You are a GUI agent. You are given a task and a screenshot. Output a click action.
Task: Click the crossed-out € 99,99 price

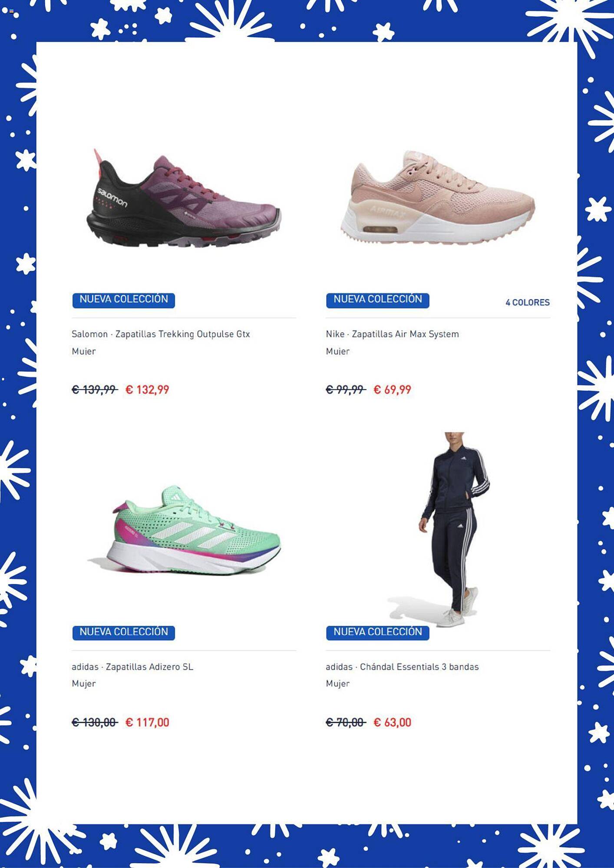(346, 390)
